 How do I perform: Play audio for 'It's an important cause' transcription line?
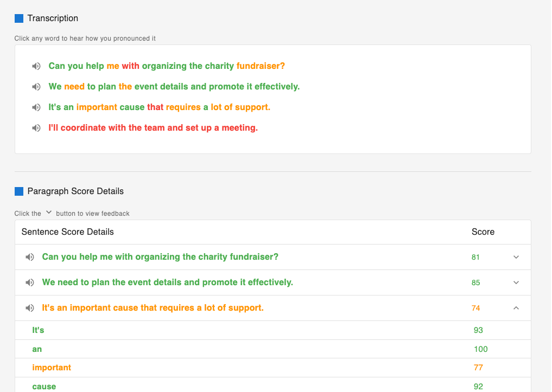(36, 107)
